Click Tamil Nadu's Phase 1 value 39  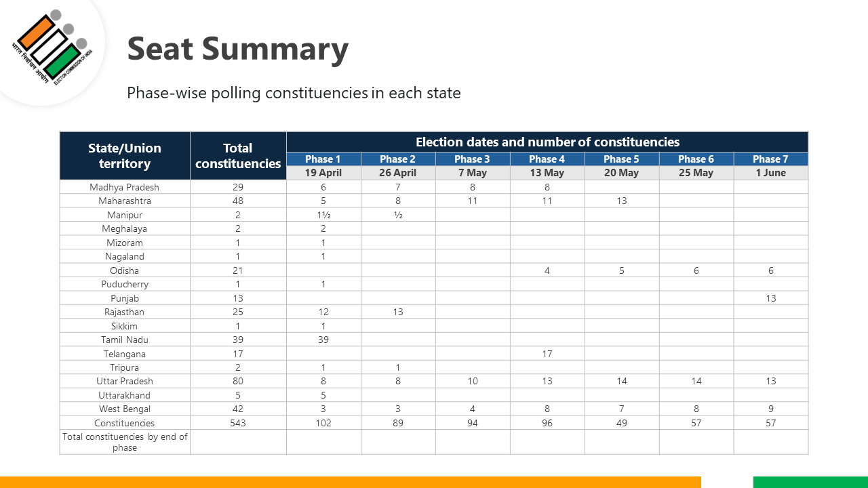[x=323, y=340]
